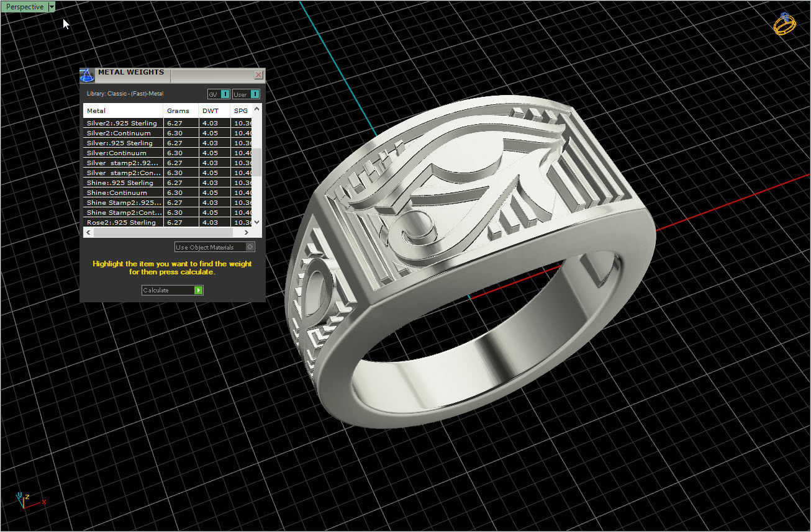The image size is (811, 532).
Task: Click the scroll right arrow below metals table
Action: coord(247,232)
